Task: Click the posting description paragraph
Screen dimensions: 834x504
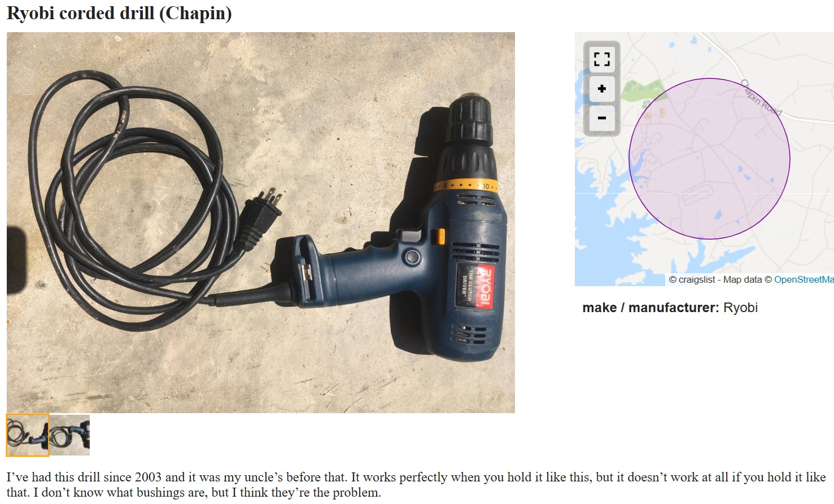Action: tap(416, 484)
